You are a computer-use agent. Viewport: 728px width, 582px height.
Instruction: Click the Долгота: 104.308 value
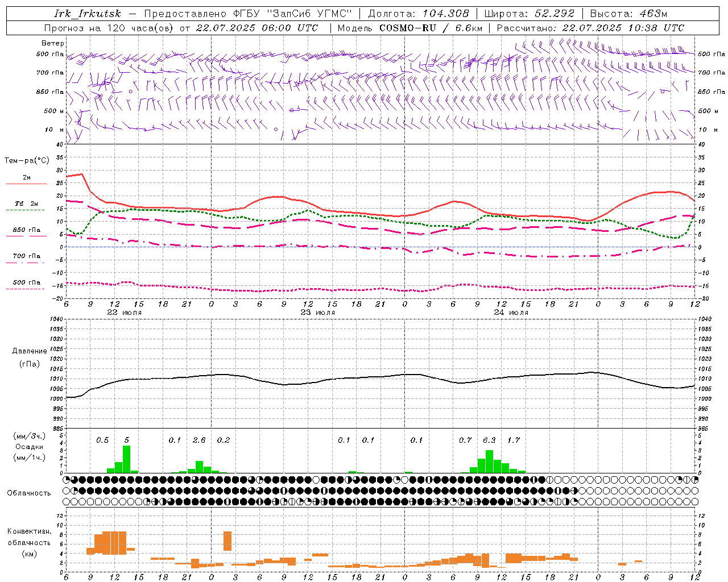tap(419, 14)
